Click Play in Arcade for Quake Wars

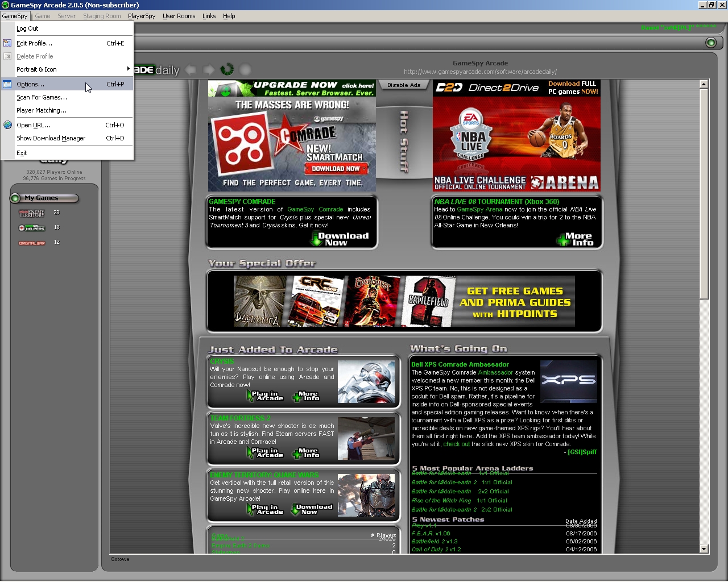(265, 510)
